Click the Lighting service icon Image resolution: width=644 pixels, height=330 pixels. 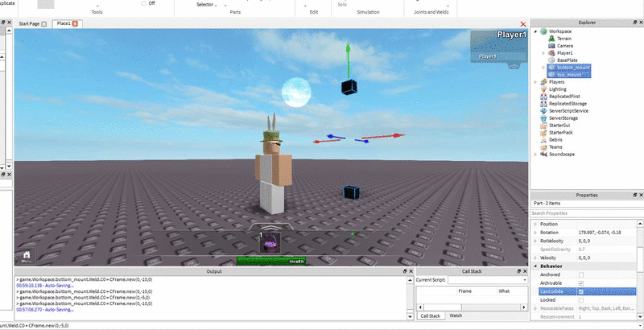click(x=544, y=89)
